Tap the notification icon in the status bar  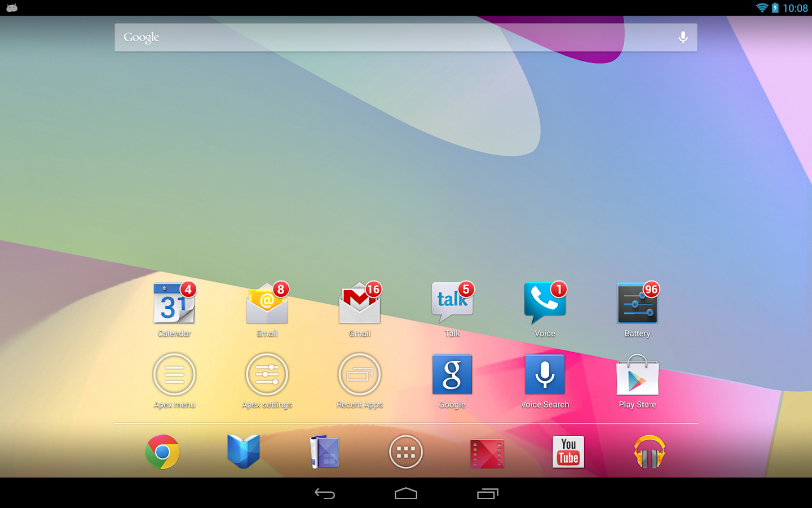click(x=12, y=8)
